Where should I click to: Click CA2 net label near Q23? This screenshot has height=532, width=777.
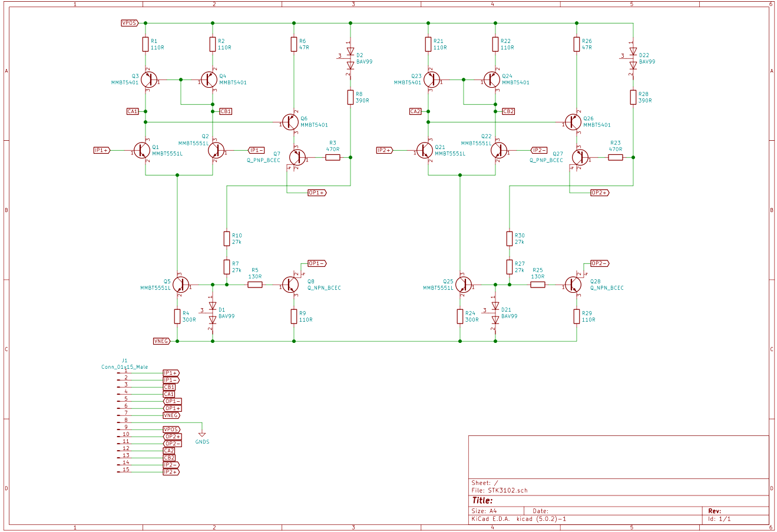(x=415, y=111)
